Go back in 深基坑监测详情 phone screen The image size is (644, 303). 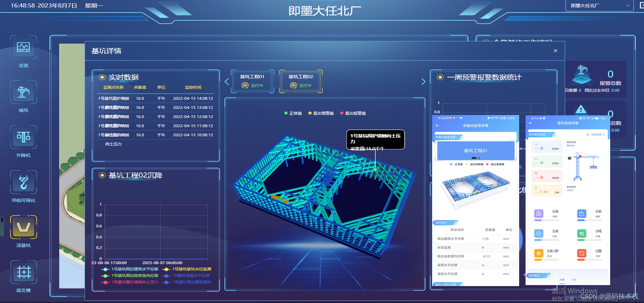tap(437, 125)
